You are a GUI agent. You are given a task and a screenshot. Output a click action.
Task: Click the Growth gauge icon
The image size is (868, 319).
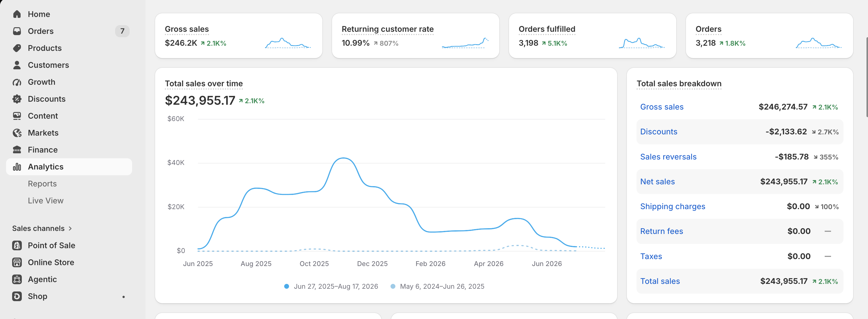[x=17, y=82]
